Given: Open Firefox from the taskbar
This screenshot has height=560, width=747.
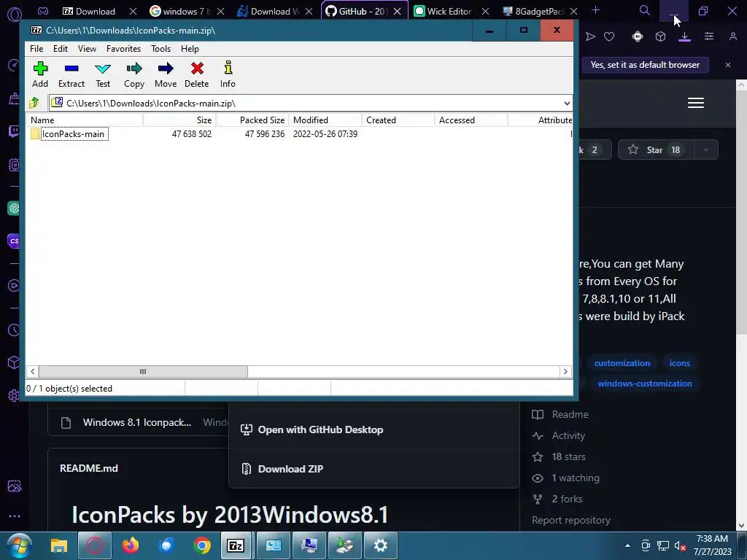Looking at the screenshot, I should (x=130, y=545).
